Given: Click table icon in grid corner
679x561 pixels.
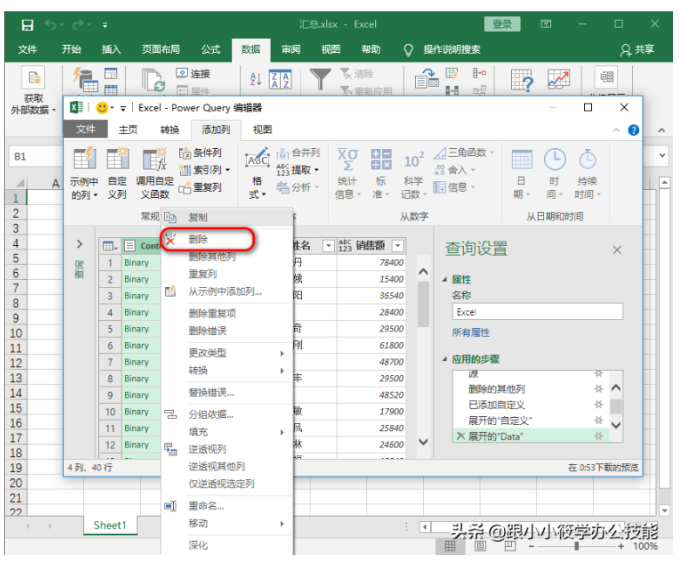Looking at the screenshot, I should 110,246.
